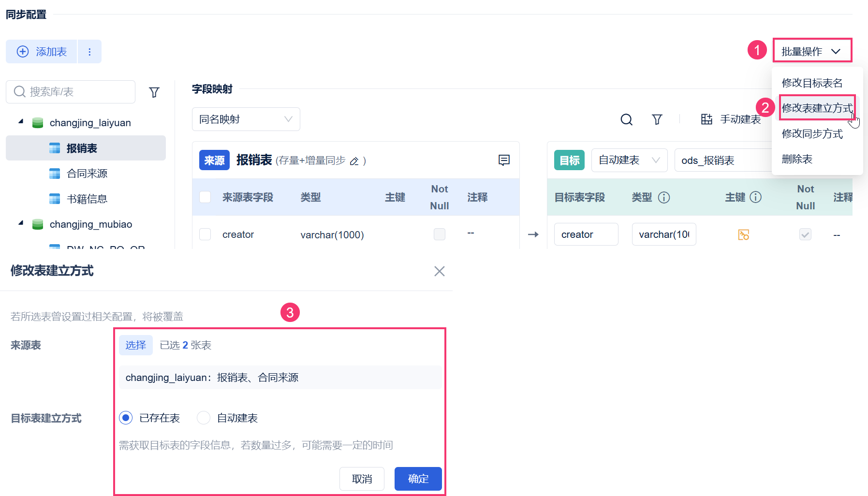868x496 pixels.
Task: Confirm with the 确定 button
Action: pos(418,479)
